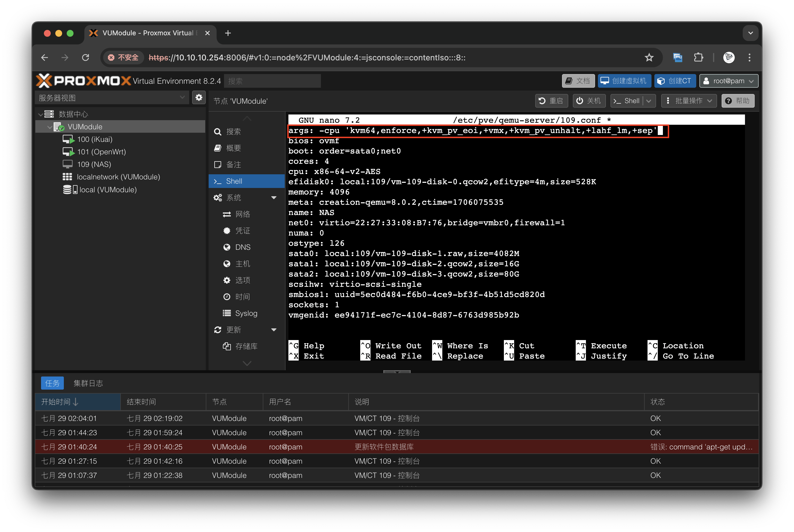The width and height of the screenshot is (794, 532).
Task: Open the DNS menu item
Action: [x=247, y=247]
